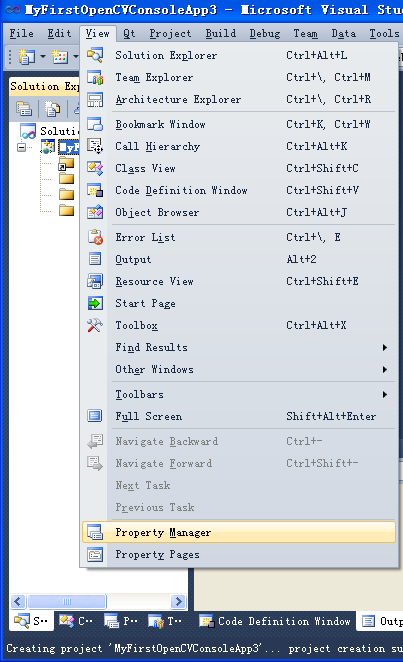Click the Add New Item toolbar icon

[60, 56]
